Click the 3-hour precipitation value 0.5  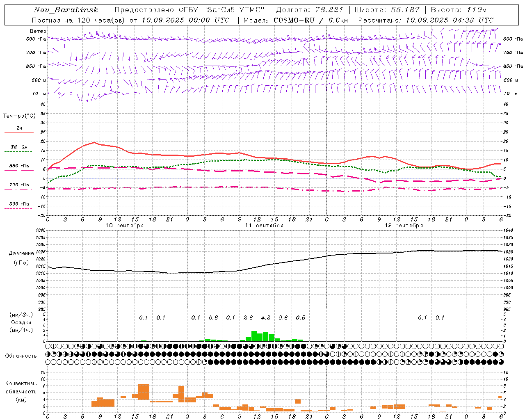coord(301,317)
